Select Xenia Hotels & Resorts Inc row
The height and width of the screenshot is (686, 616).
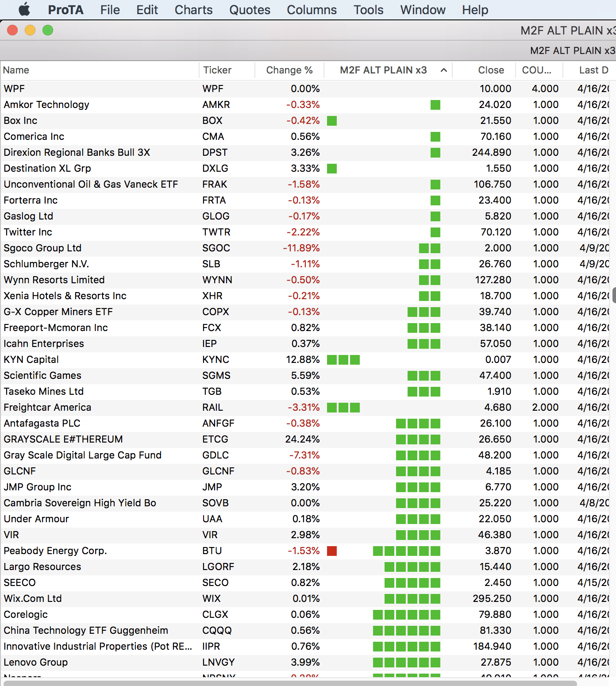tap(305, 296)
